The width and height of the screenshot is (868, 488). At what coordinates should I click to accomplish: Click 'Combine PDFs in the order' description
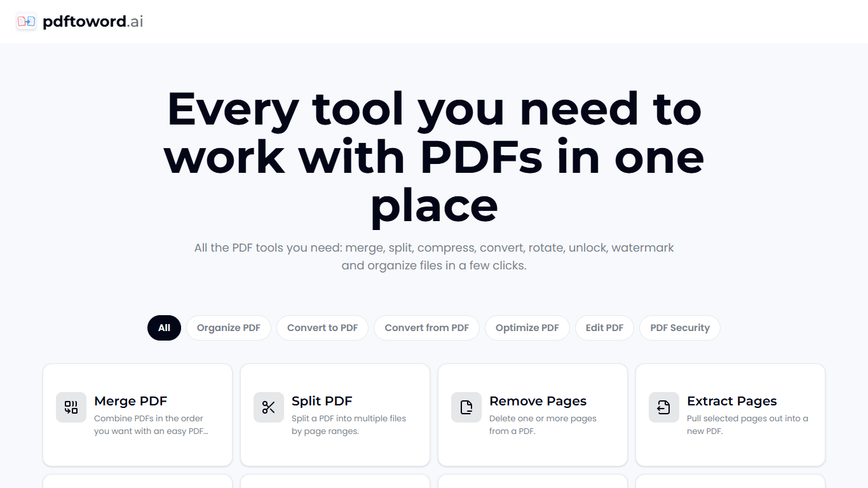[151, 424]
